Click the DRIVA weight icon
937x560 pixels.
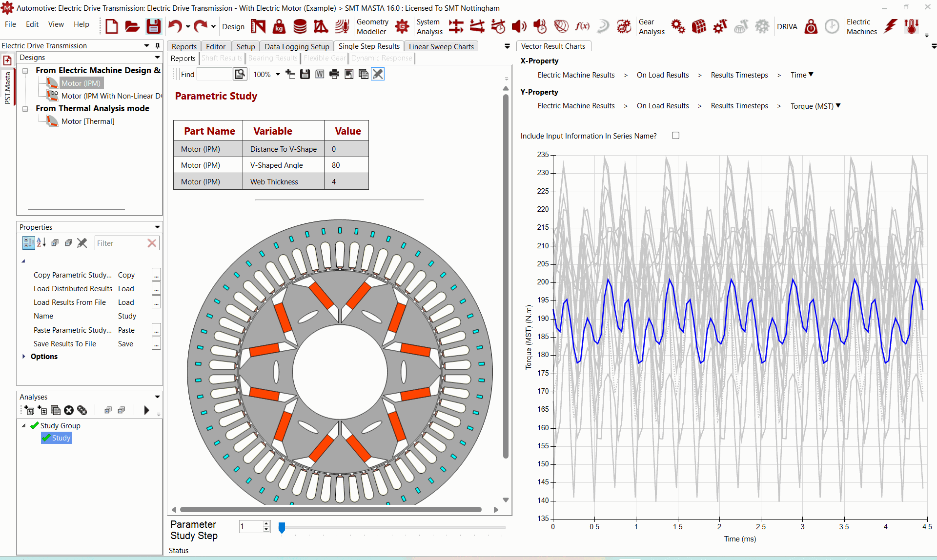coord(811,26)
